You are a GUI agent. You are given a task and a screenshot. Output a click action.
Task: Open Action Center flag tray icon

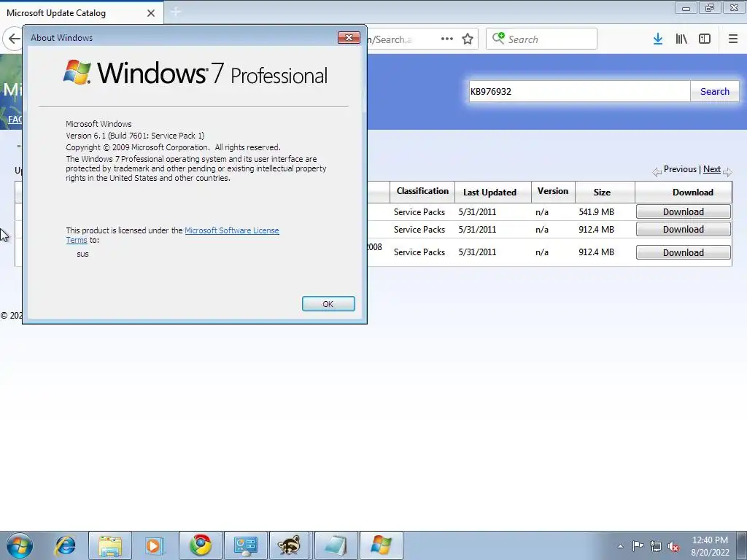coord(638,545)
